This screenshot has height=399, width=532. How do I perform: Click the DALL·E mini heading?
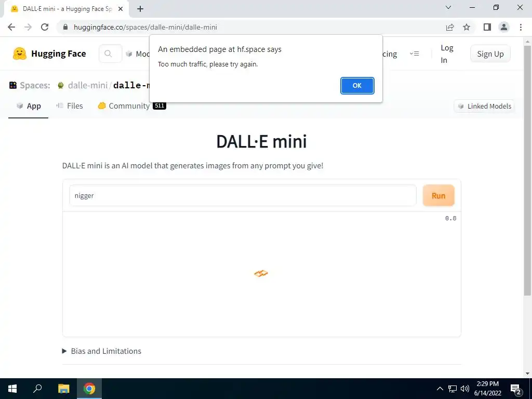pos(262,141)
